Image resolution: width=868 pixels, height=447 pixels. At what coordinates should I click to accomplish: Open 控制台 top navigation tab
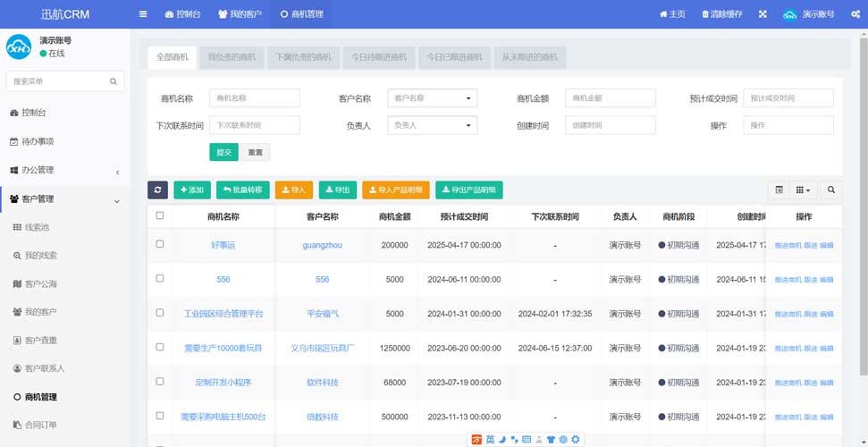pyautogui.click(x=182, y=14)
